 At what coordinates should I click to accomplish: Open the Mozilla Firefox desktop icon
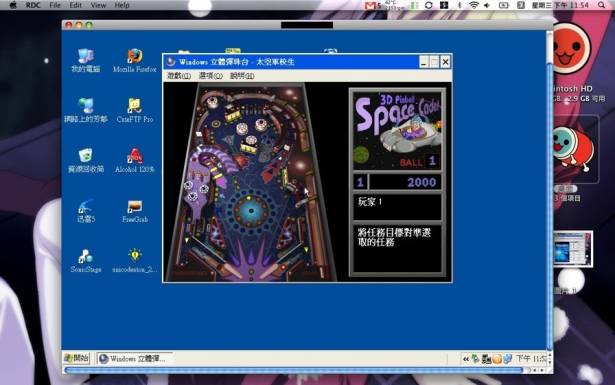pos(135,61)
